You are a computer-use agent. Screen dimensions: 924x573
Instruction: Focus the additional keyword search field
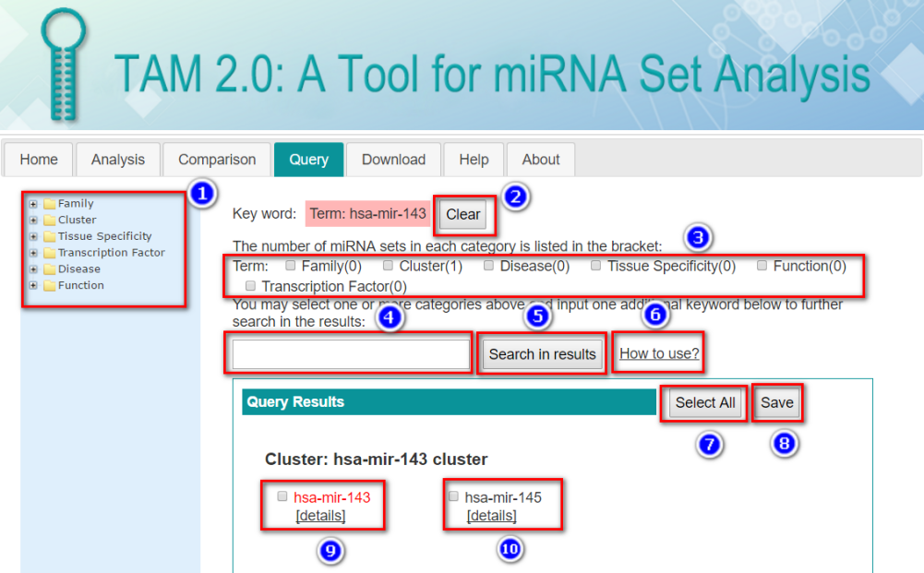(351, 354)
